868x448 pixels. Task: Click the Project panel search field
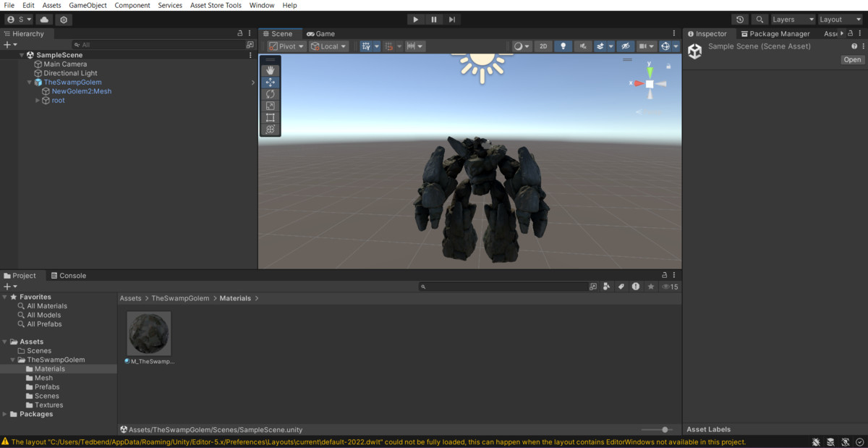pyautogui.click(x=503, y=287)
